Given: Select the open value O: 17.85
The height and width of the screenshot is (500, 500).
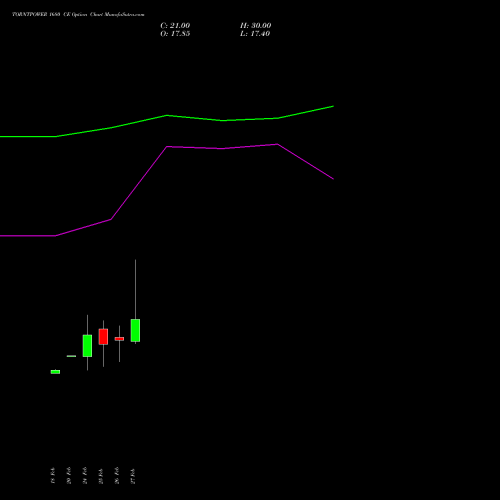Looking at the screenshot, I should coord(175,34).
